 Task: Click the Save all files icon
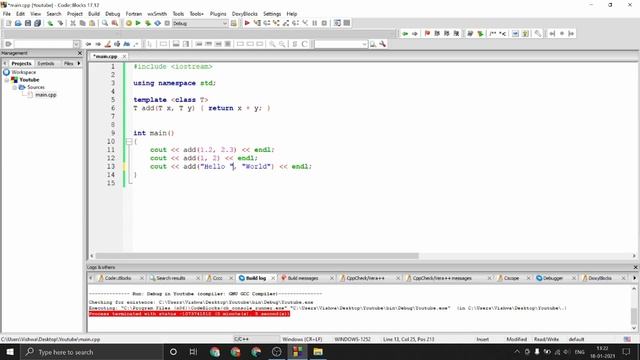click(38, 23)
